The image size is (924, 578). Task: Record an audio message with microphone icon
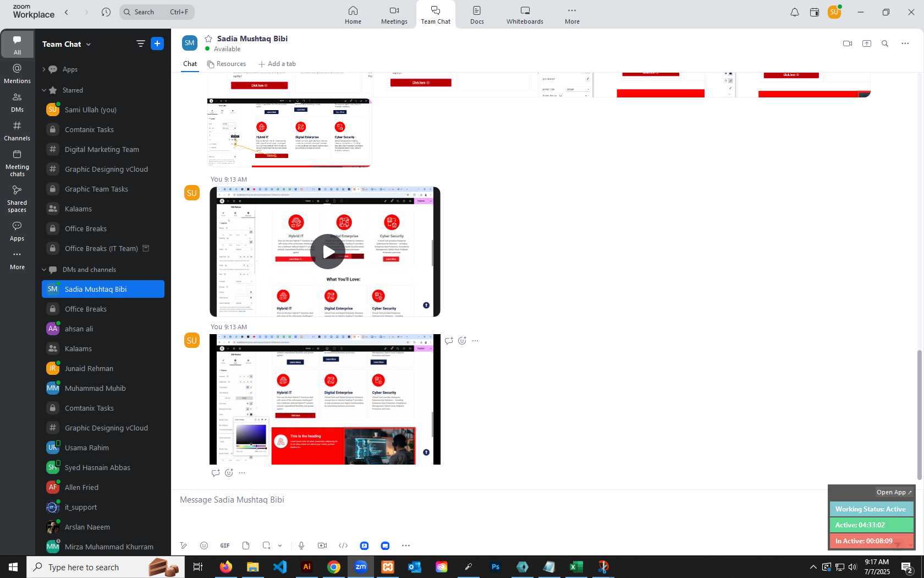coord(301,546)
